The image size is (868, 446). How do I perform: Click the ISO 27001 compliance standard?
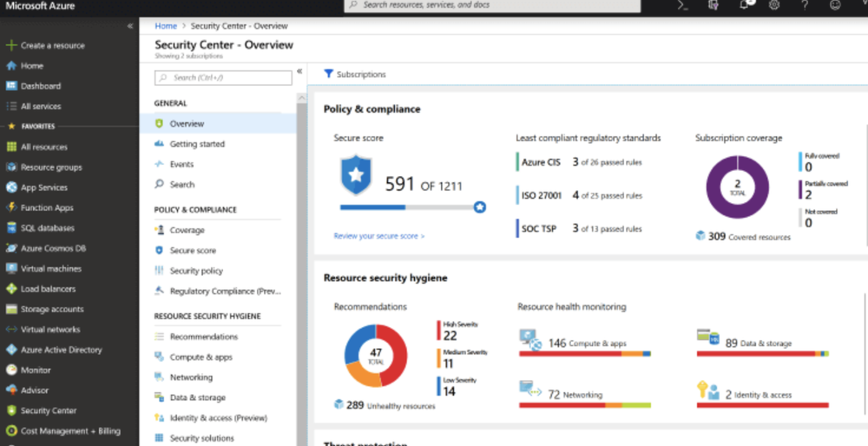click(x=579, y=195)
